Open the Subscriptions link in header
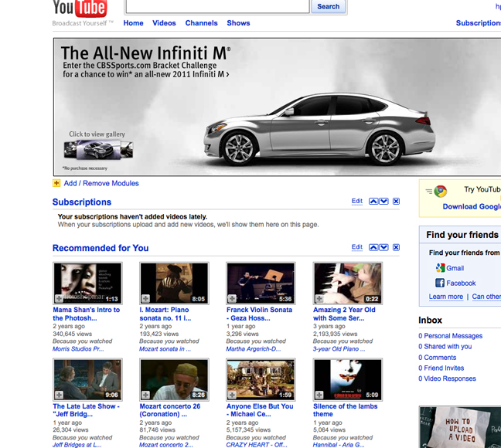The height and width of the screenshot is (448, 501). 479,23
